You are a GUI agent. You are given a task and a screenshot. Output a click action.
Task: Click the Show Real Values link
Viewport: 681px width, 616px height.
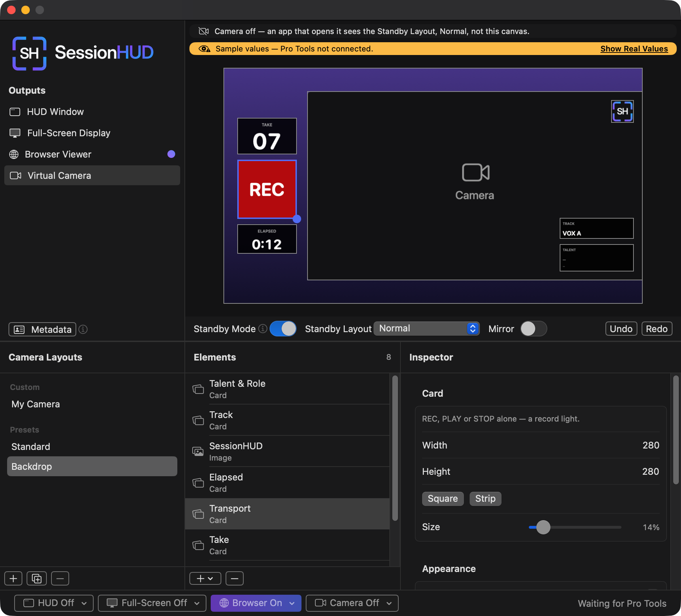[634, 49]
